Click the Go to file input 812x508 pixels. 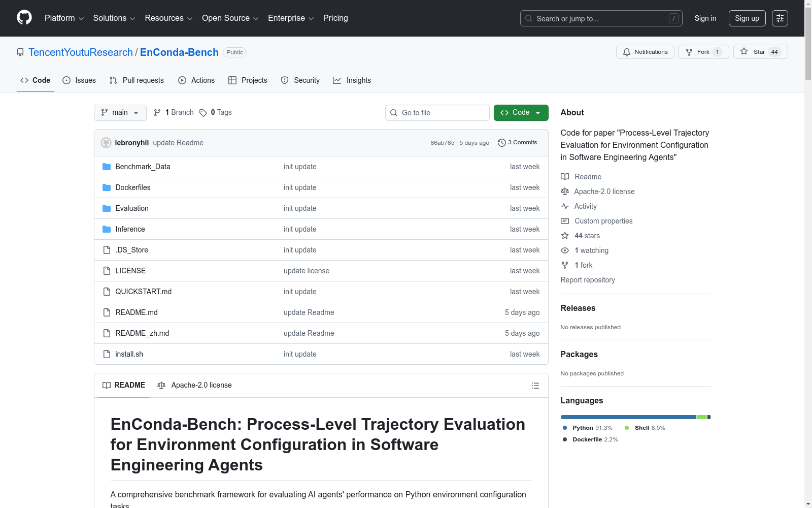coord(437,113)
